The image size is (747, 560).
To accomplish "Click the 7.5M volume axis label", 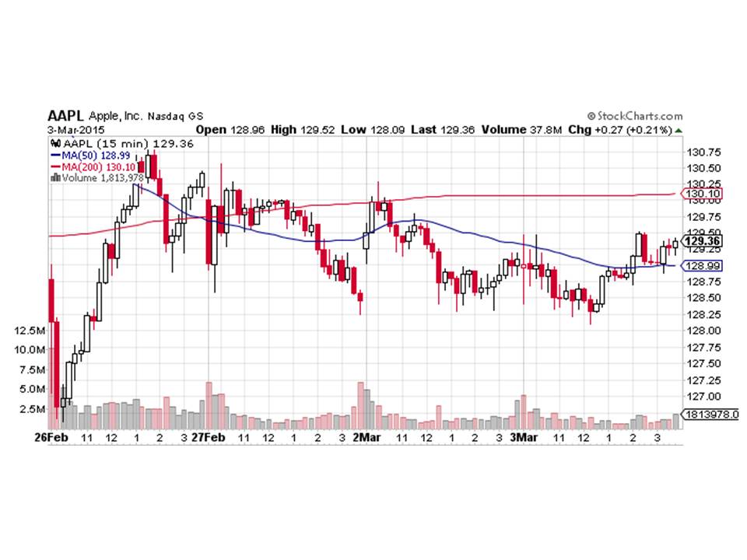I will click(x=33, y=370).
